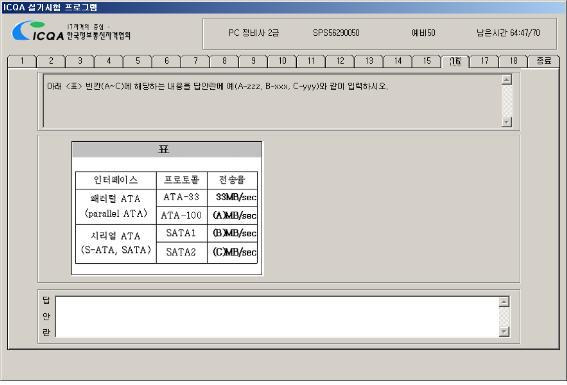Screen dimensions: 567x385
Task: Switch to question tab 2
Action: coord(51,61)
